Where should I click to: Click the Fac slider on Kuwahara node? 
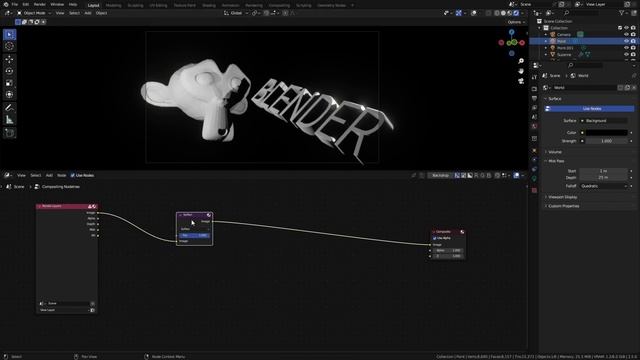[194, 236]
